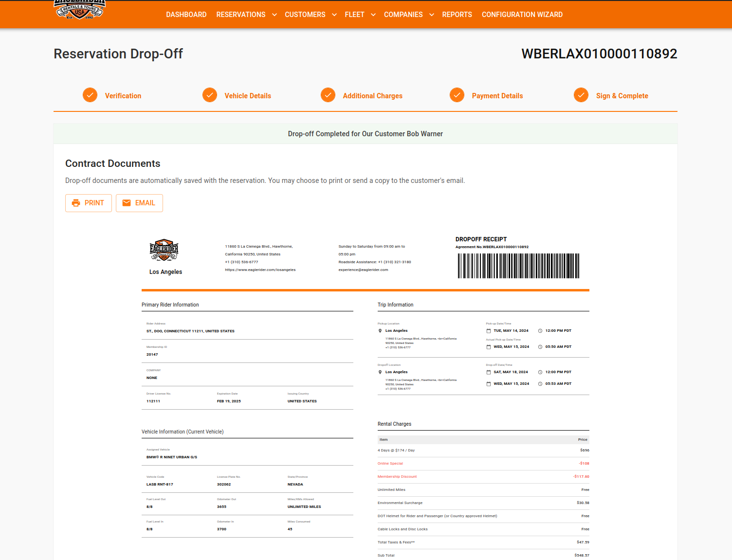Click the Verification step checkmark icon
The width and height of the screenshot is (732, 560).
tap(90, 95)
